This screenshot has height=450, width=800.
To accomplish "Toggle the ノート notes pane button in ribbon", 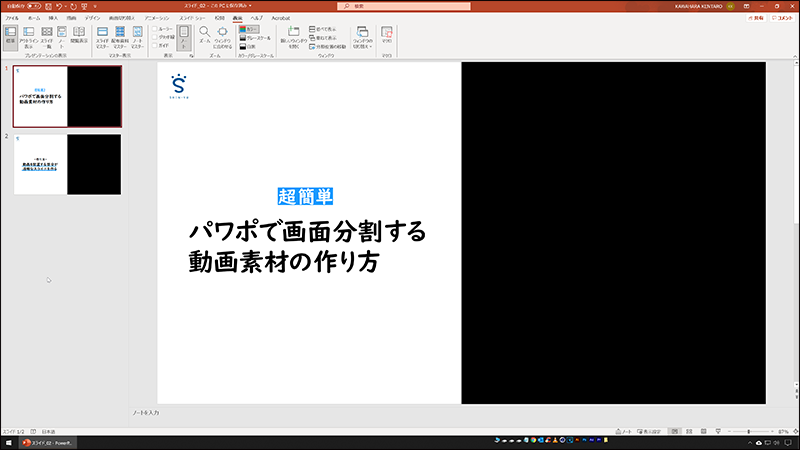I will [184, 38].
